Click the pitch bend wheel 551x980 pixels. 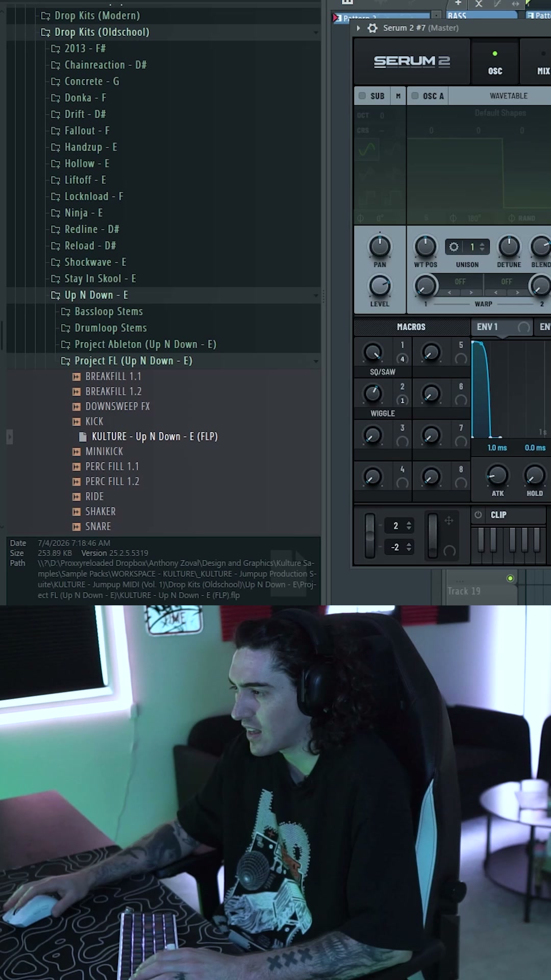(x=370, y=536)
